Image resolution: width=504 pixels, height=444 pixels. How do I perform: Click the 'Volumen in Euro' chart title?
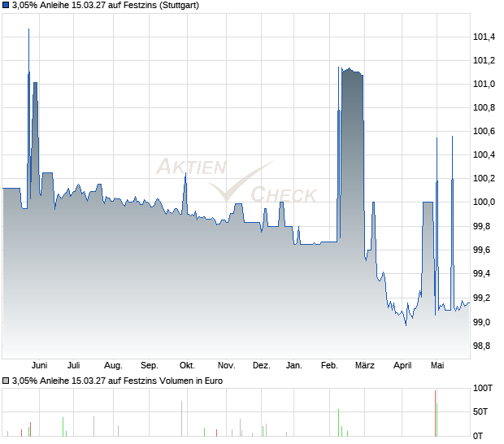point(117,381)
